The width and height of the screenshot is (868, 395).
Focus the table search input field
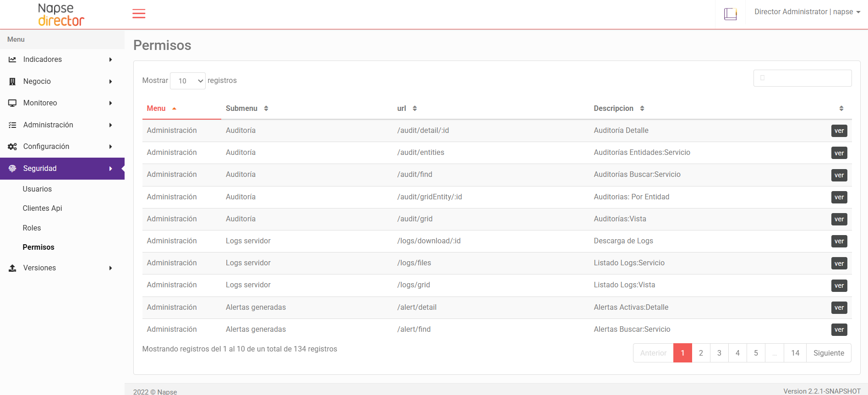pos(802,78)
